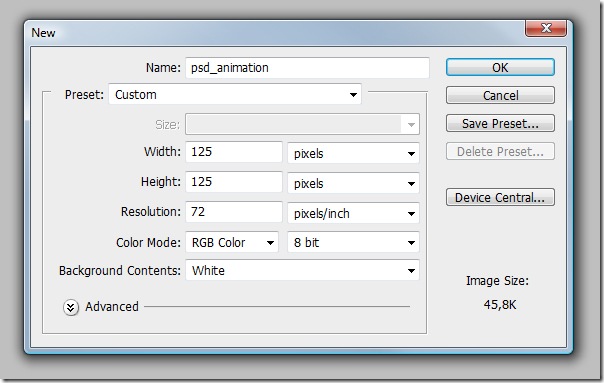Open the Width units dropdown

(x=353, y=153)
